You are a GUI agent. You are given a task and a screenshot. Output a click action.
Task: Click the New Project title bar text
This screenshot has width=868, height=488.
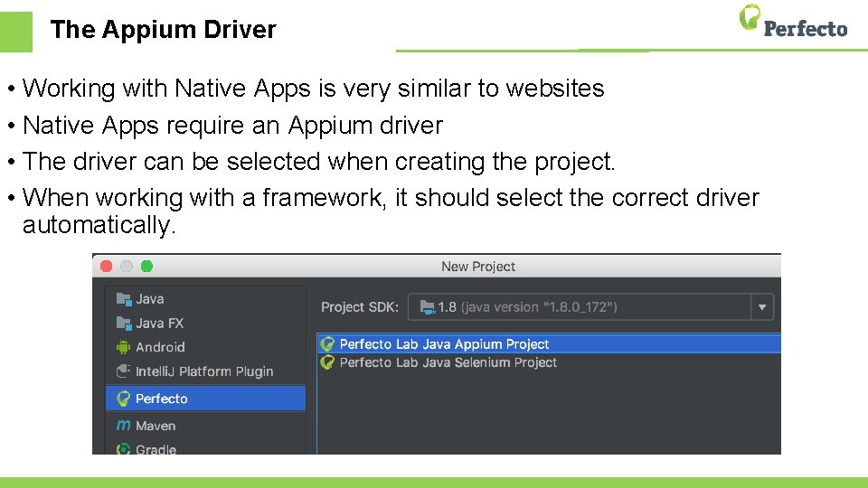(x=478, y=267)
